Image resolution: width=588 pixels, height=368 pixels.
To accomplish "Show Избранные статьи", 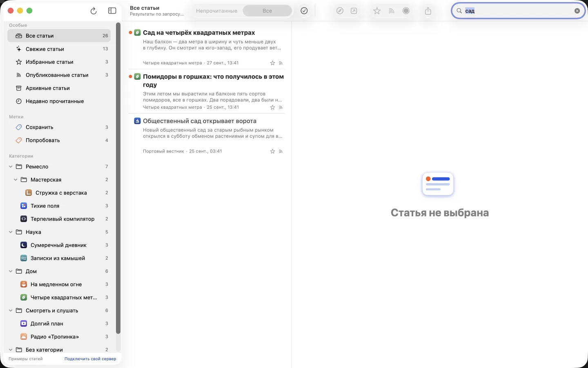I will [x=59, y=62].
